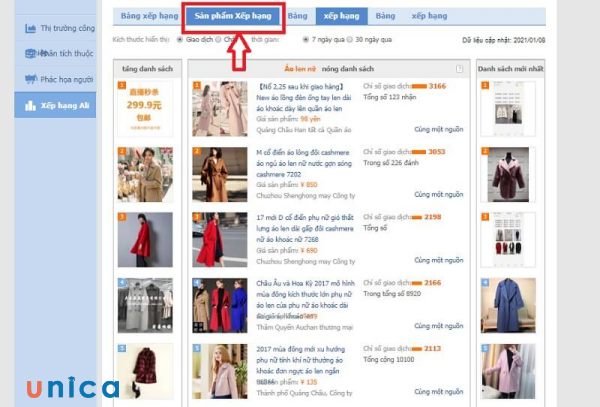Image resolution: width=600 pixels, height=407 pixels.
Task: Click the bar chart icon of Xếp hạng Ali
Action: tap(30, 106)
